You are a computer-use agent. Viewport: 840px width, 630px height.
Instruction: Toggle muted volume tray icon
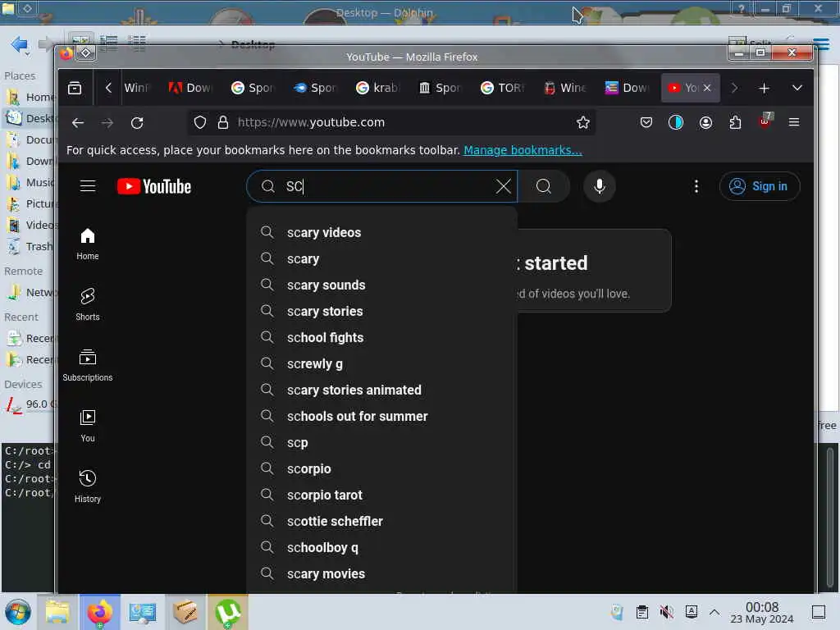(666, 612)
